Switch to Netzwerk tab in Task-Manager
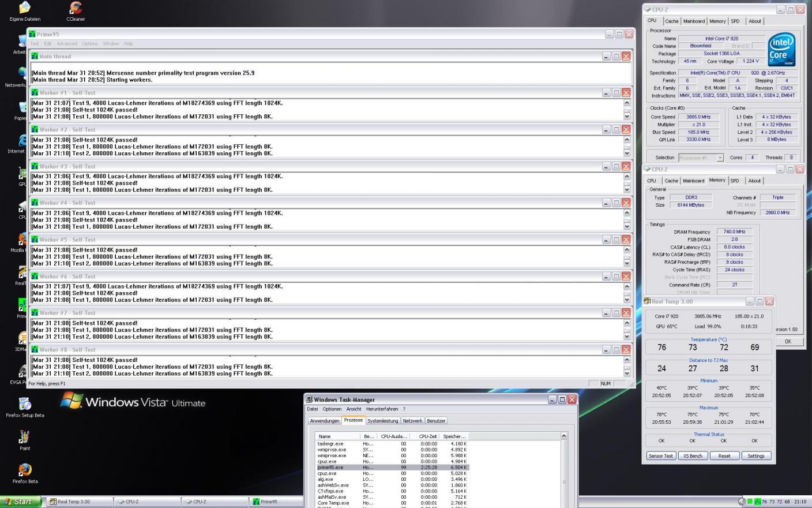812x508 pixels. [412, 421]
